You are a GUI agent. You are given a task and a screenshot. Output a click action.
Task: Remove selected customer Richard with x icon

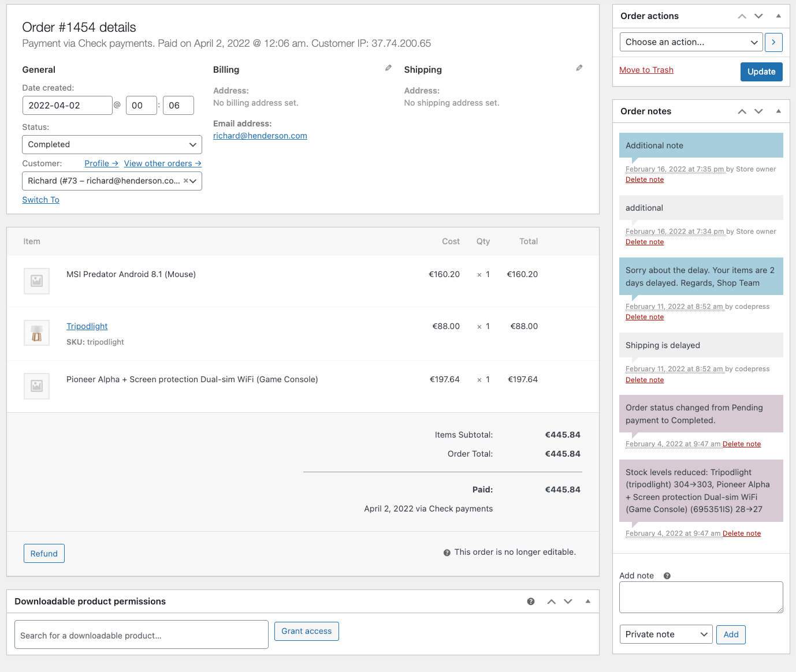[185, 181]
